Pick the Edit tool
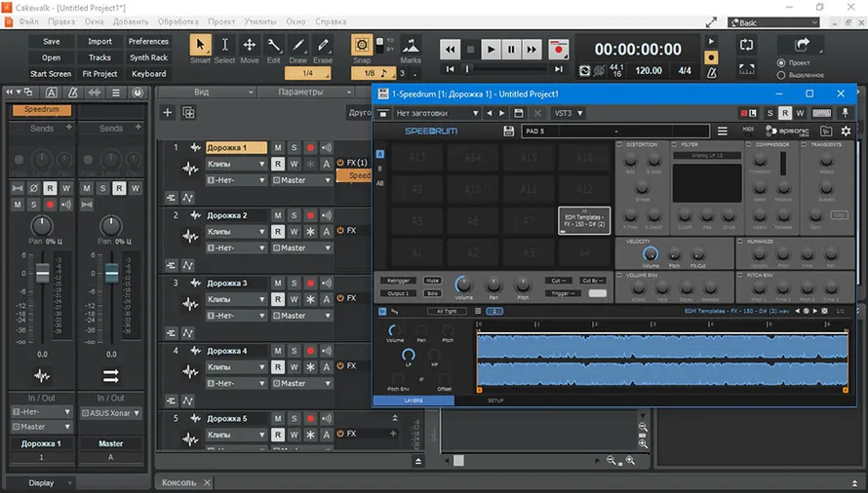This screenshot has height=493, width=868. (x=273, y=45)
